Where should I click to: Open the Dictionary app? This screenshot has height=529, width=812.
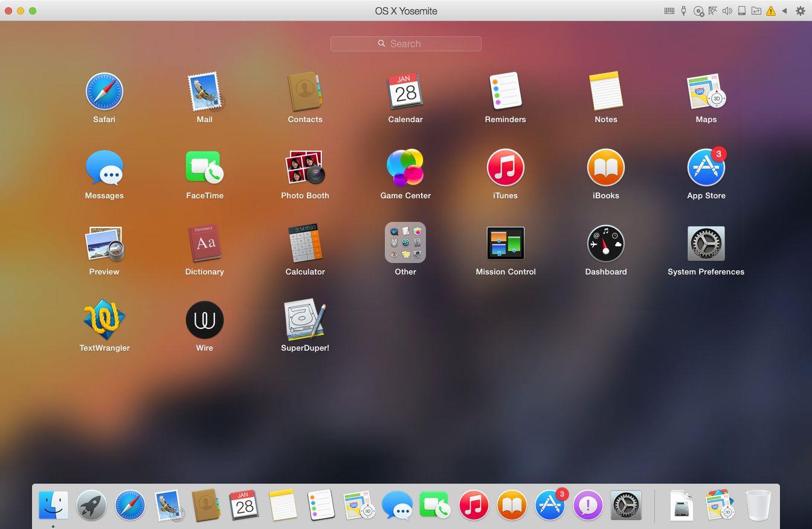pos(204,244)
